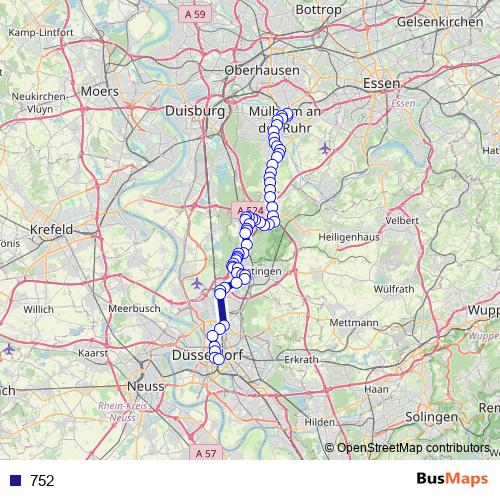500x500 pixels.
Task: Click the Essen city label
Action: pyautogui.click(x=381, y=83)
